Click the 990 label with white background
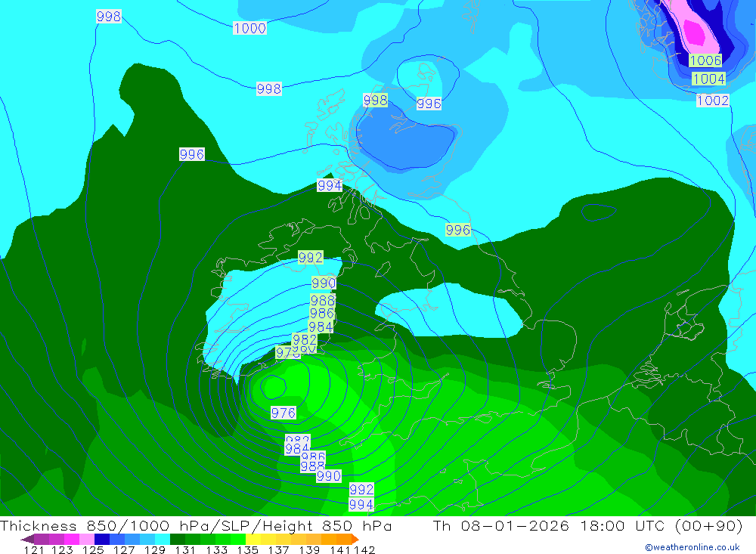The width and height of the screenshot is (756, 554). [x=329, y=476]
